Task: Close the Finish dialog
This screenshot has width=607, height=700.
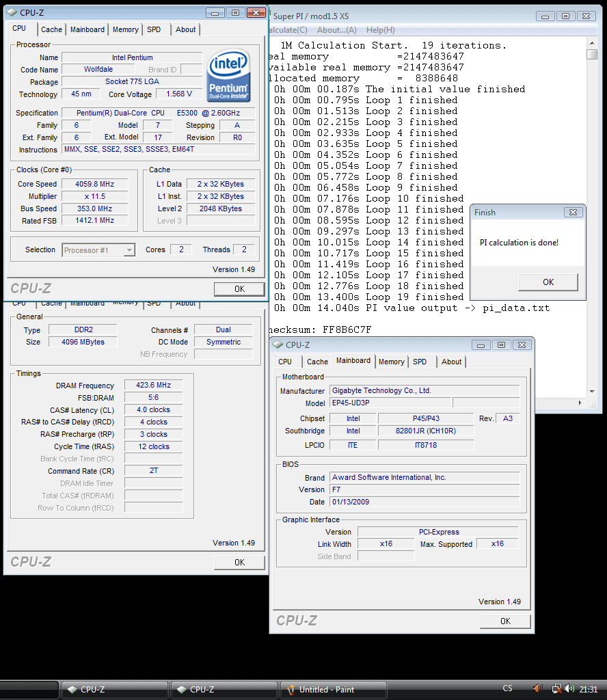Action: [x=573, y=213]
